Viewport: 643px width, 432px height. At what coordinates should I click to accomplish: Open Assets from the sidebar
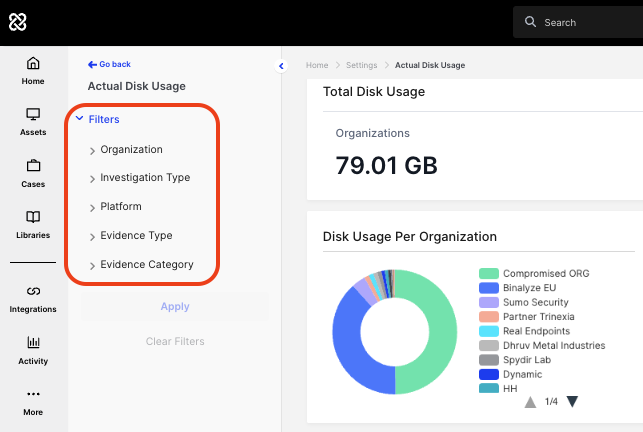click(x=33, y=122)
